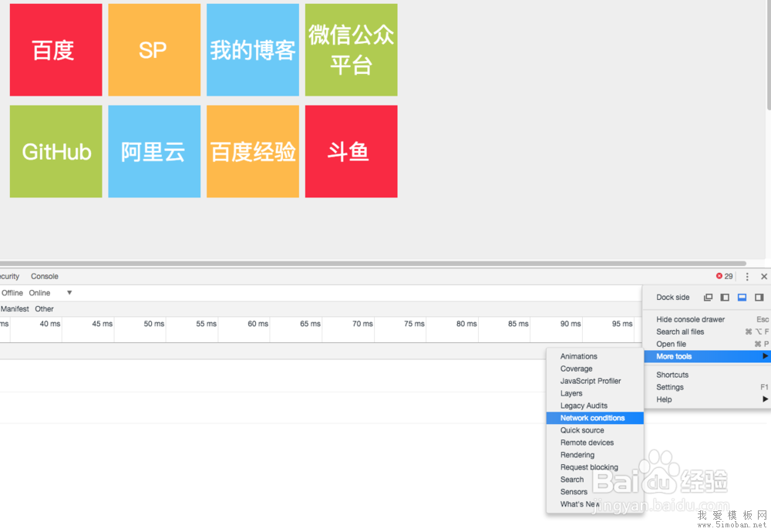Image resolution: width=771 pixels, height=532 pixels.
Task: Dock DevTools to the bottom
Action: (742, 298)
